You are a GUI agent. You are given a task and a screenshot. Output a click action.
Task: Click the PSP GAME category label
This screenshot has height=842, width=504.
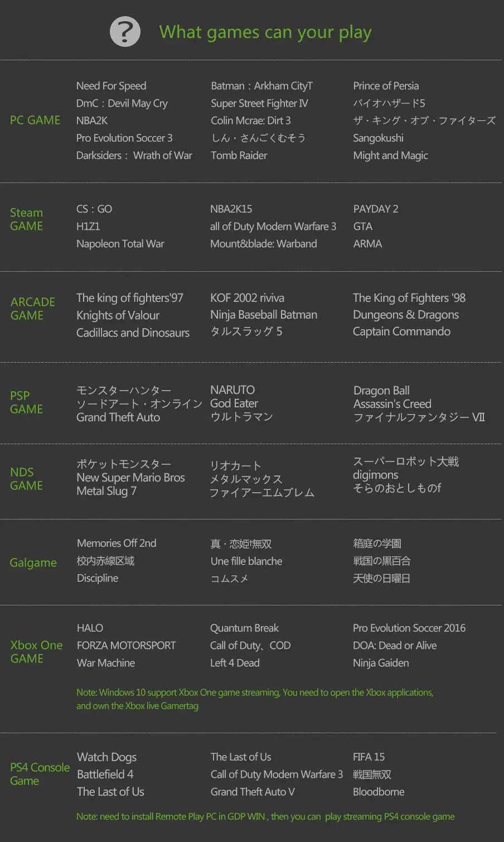[26, 402]
